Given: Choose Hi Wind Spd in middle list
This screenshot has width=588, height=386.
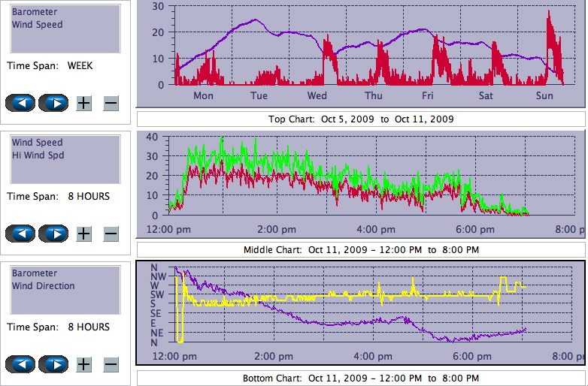Looking at the screenshot, I should pyautogui.click(x=38, y=155).
